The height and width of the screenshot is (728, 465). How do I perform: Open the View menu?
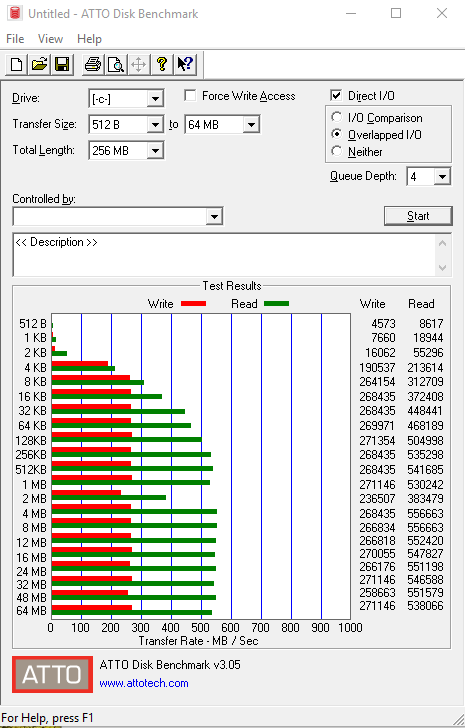[50, 39]
